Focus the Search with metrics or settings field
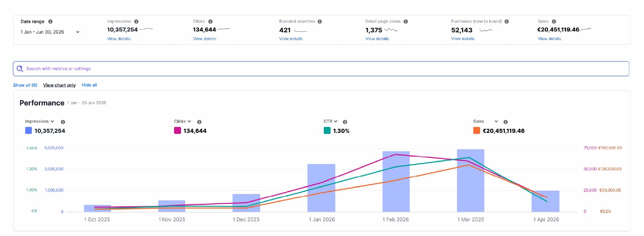644x236 pixels. 321,69
